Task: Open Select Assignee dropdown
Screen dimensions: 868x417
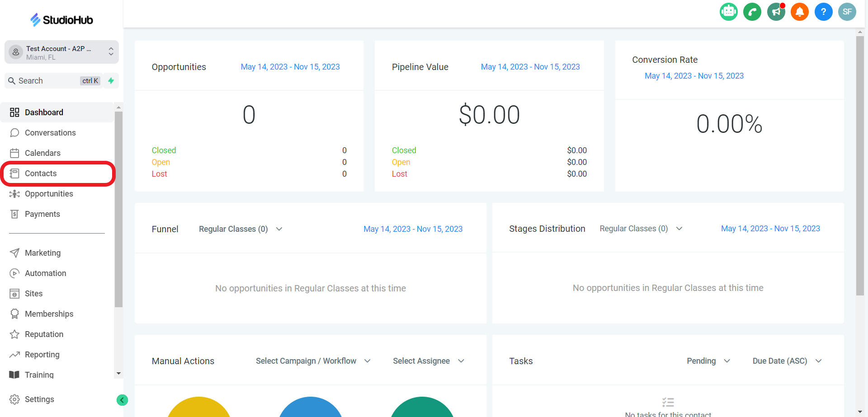Action: click(x=429, y=361)
